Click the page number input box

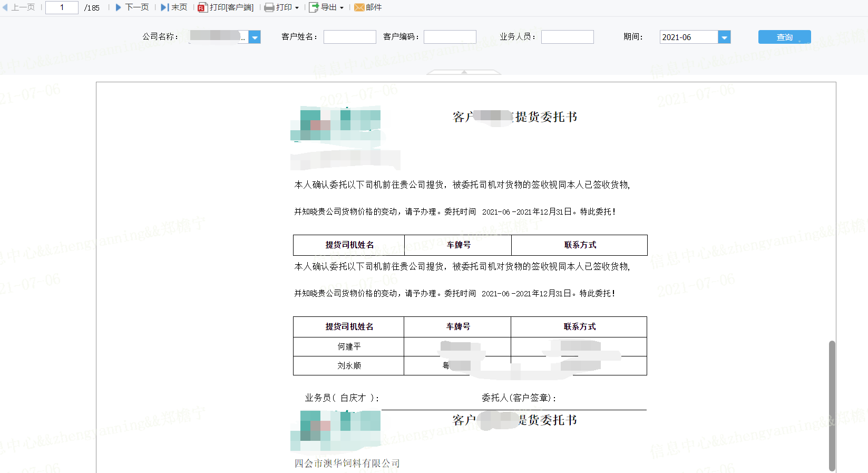coord(62,7)
